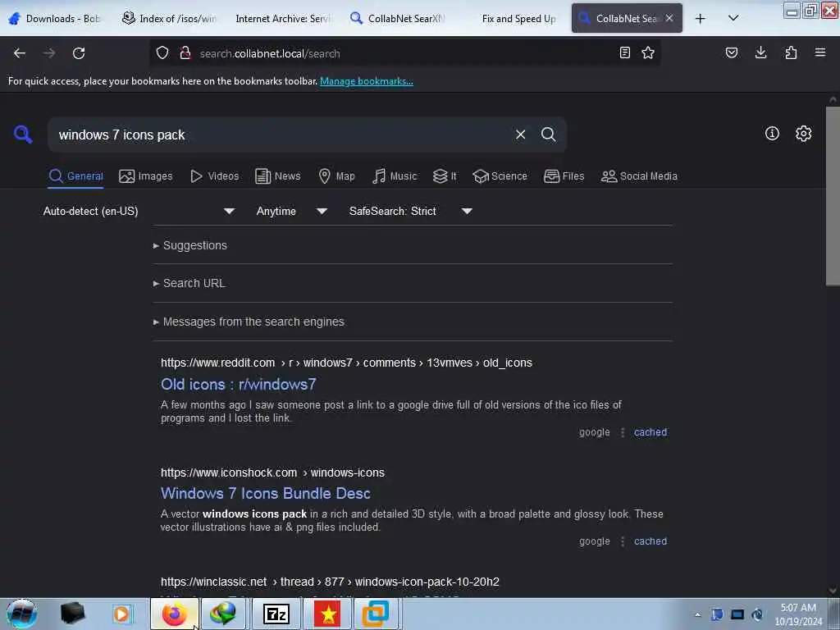Select the Social Media search category
840x630 pixels.
(x=639, y=176)
